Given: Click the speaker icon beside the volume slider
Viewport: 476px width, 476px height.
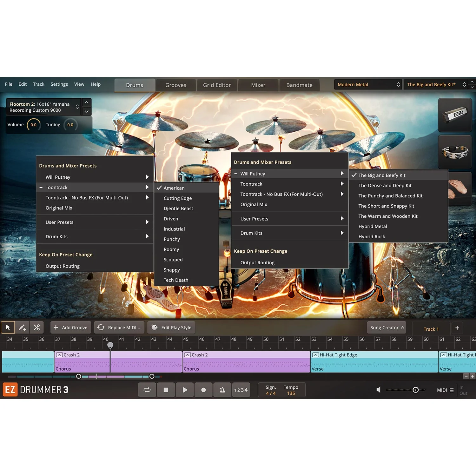Looking at the screenshot, I should click(378, 390).
